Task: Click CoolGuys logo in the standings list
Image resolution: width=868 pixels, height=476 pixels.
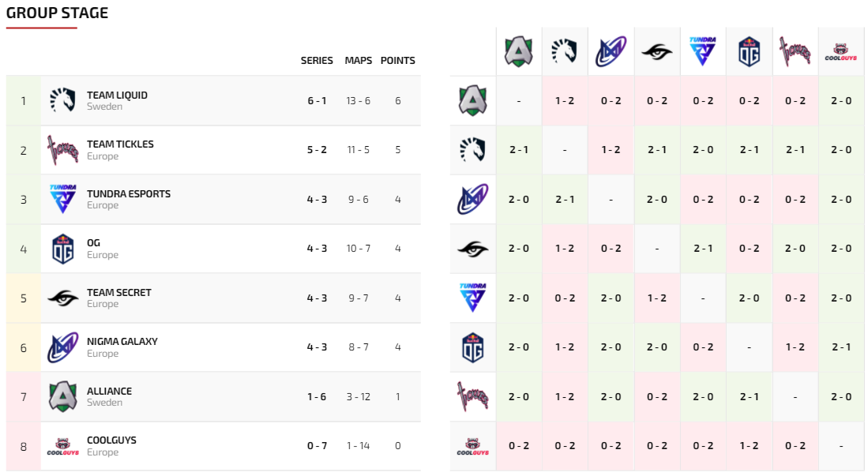Action: pos(62,446)
